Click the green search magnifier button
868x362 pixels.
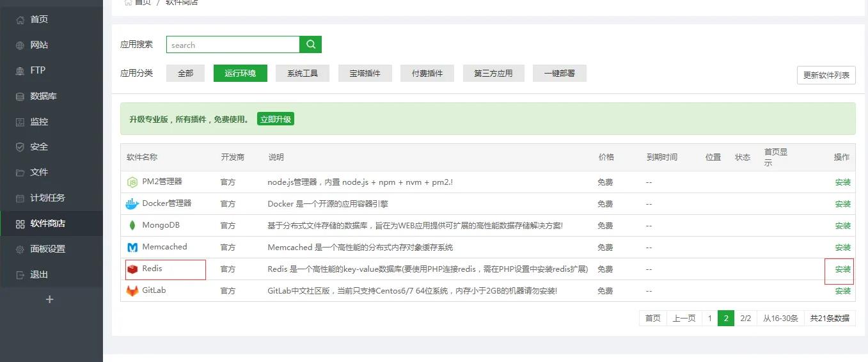(x=311, y=44)
